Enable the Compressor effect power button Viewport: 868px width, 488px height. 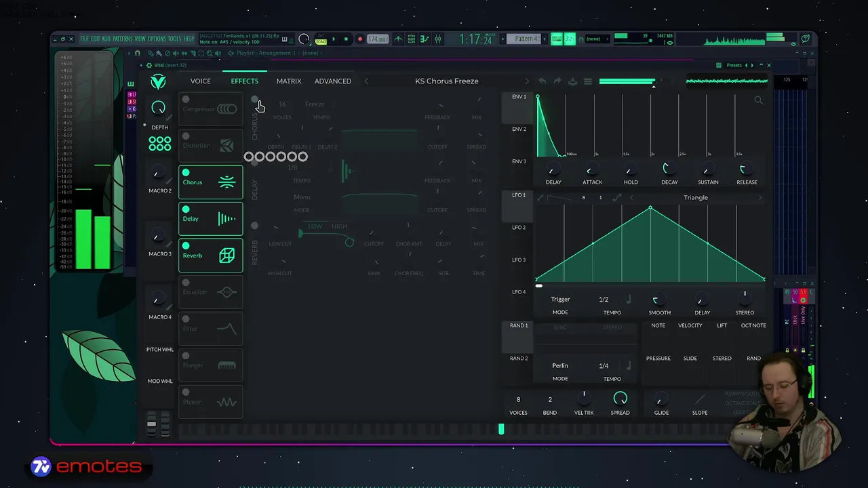tap(186, 100)
